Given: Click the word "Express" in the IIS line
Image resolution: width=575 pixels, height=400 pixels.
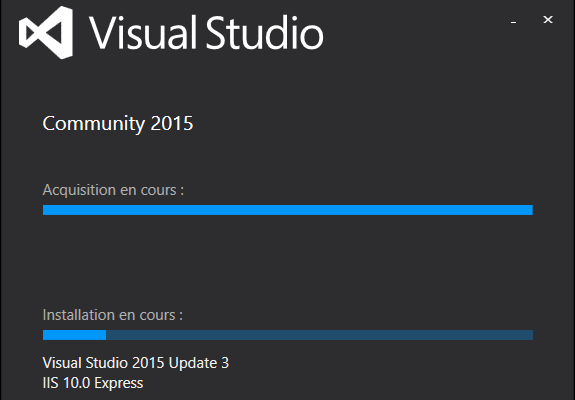Looking at the screenshot, I should [119, 384].
